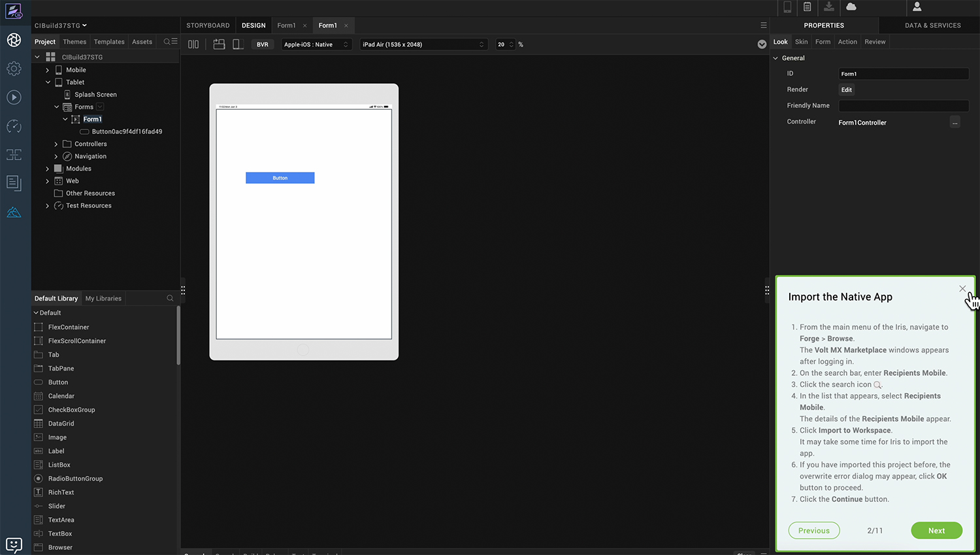Open the Skin tab in Properties
This screenshot has width=980, height=555.
(801, 42)
